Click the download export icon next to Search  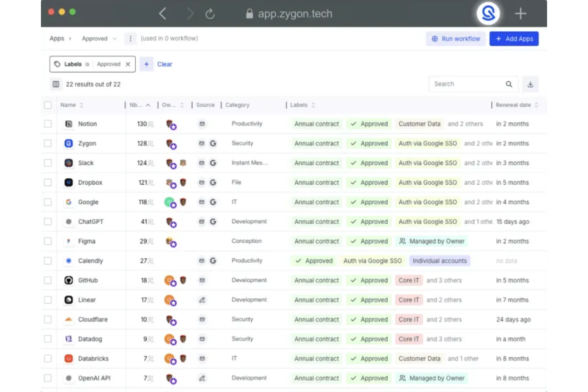click(530, 84)
